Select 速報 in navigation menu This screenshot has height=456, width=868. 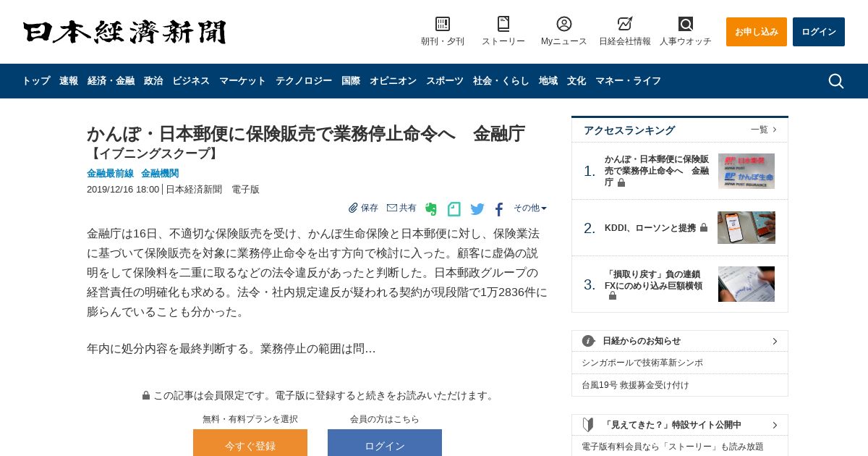point(69,81)
